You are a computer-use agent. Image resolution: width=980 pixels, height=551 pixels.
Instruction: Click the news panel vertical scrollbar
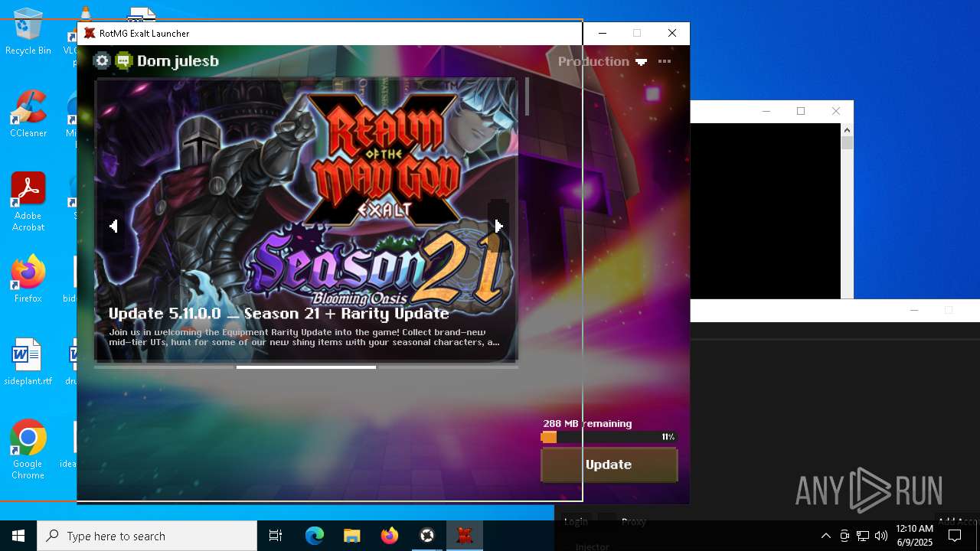(x=527, y=96)
